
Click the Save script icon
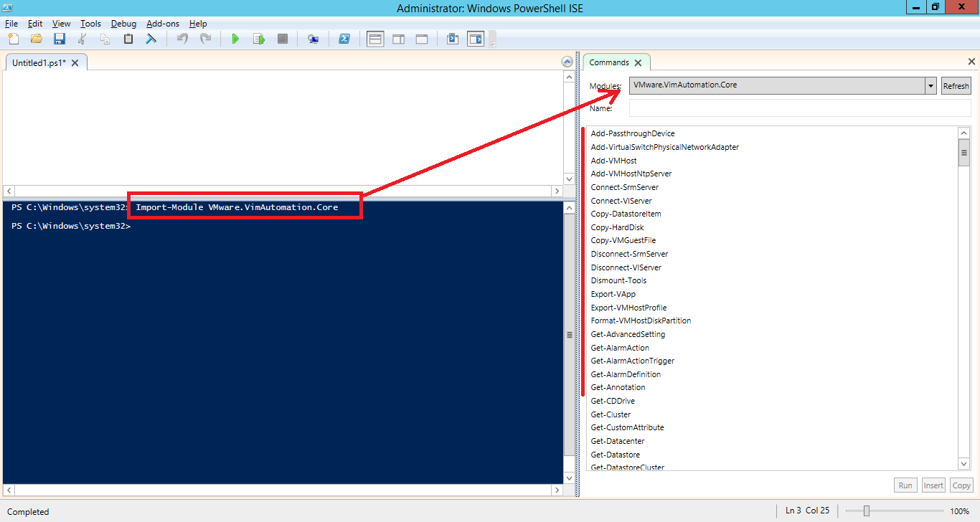pos(60,39)
